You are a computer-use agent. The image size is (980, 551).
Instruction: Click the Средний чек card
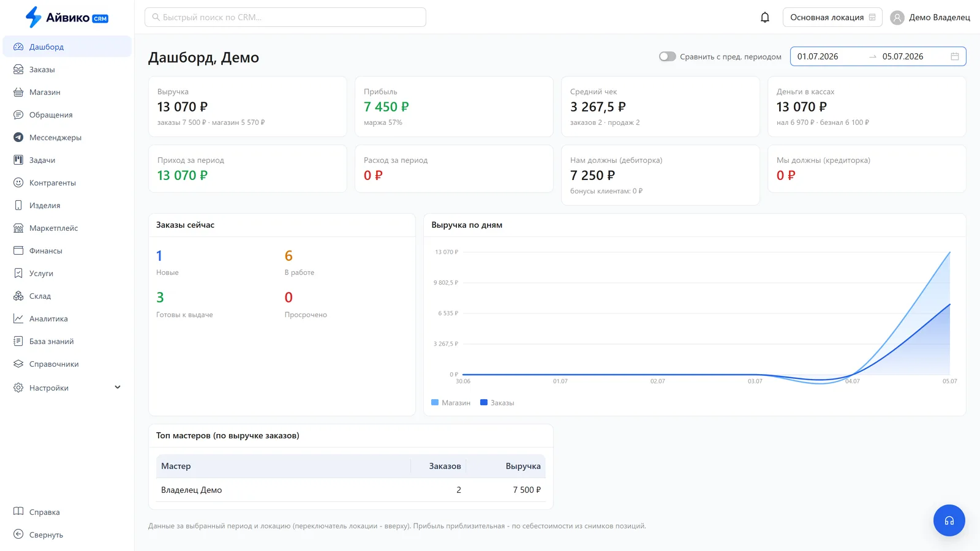660,107
